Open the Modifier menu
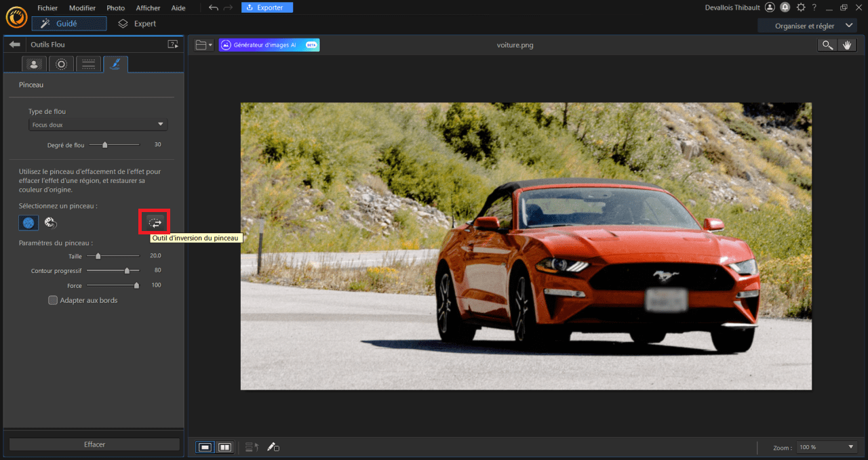 pos(82,8)
